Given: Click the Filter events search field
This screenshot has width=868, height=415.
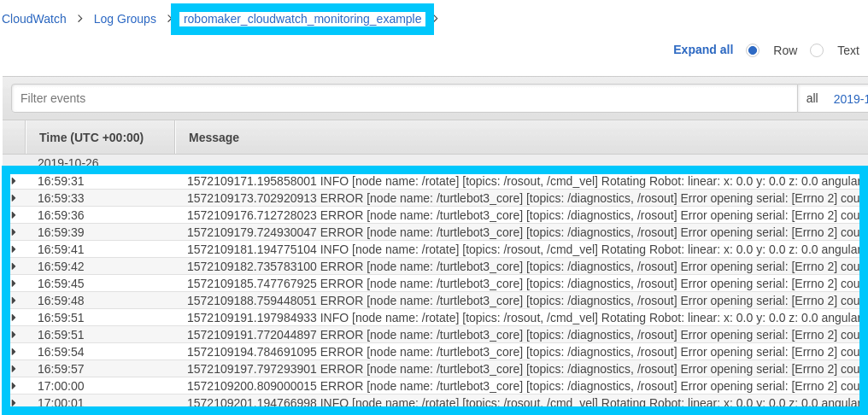Looking at the screenshot, I should 403,98.
